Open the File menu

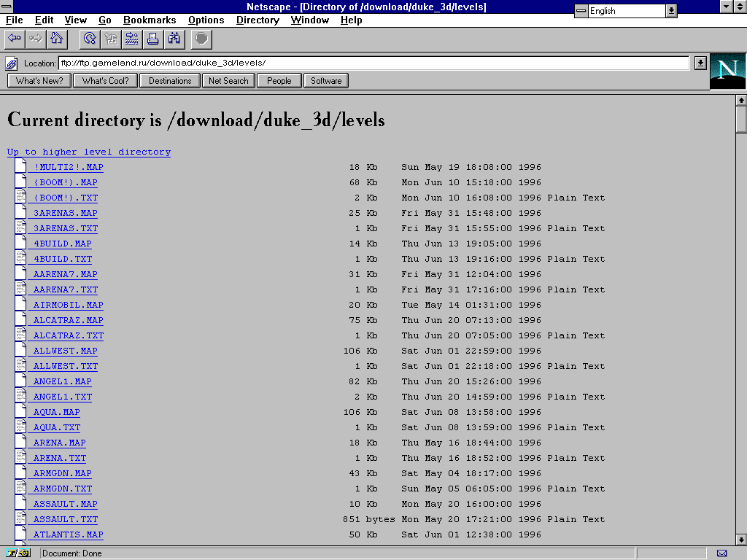click(15, 20)
